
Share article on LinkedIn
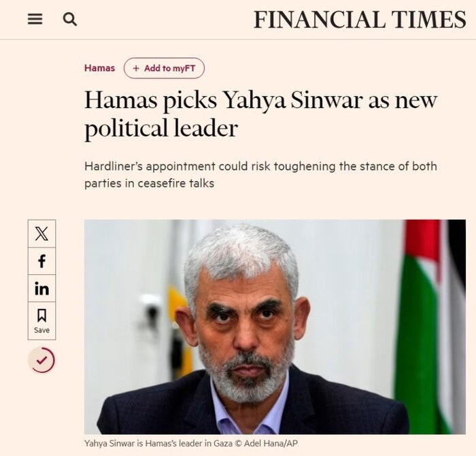(41, 289)
